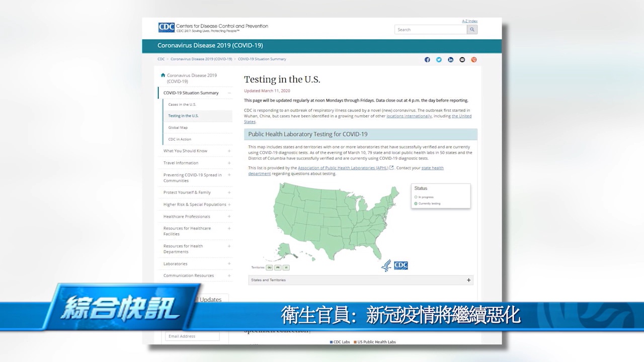The image size is (644, 362).
Task: Select the GU territory box
Action: 269,267
